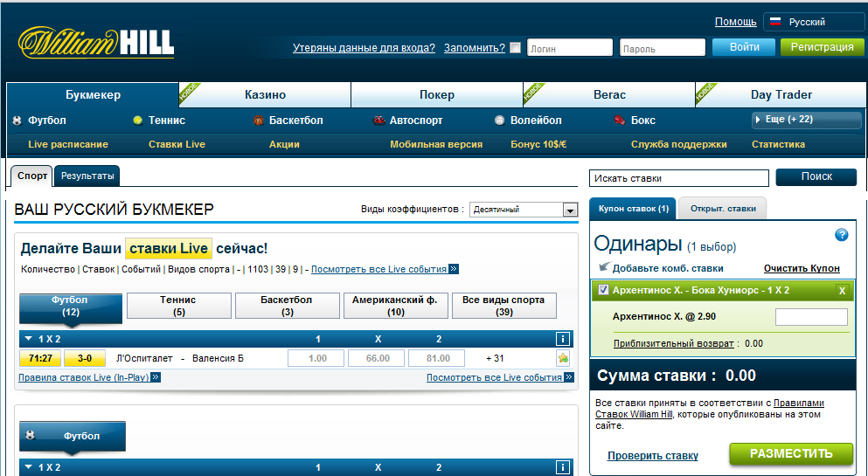
Task: Select live Футбол (12) filter
Action: coord(70,307)
